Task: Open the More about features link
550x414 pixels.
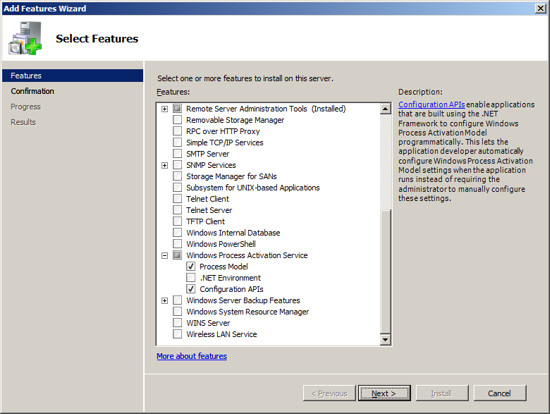Action: [192, 356]
